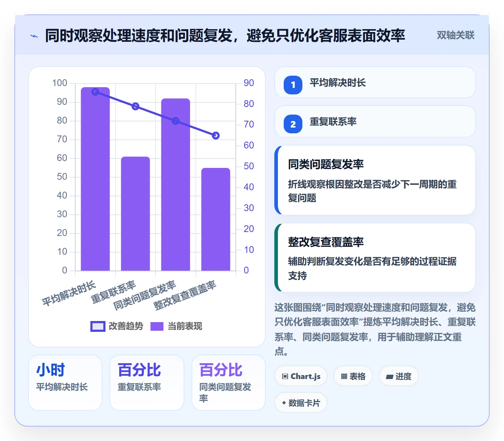Click the lightning bolt icon beside the title
The width and height of the screenshot is (504, 441).
tap(34, 36)
